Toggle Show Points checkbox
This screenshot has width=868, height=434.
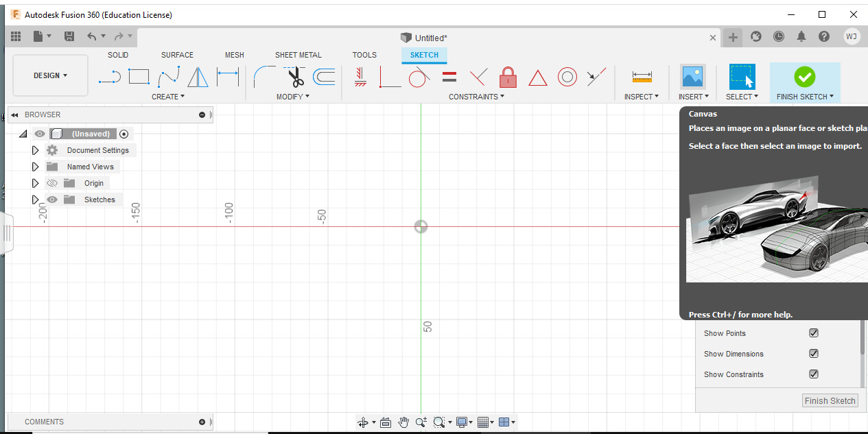pos(814,333)
